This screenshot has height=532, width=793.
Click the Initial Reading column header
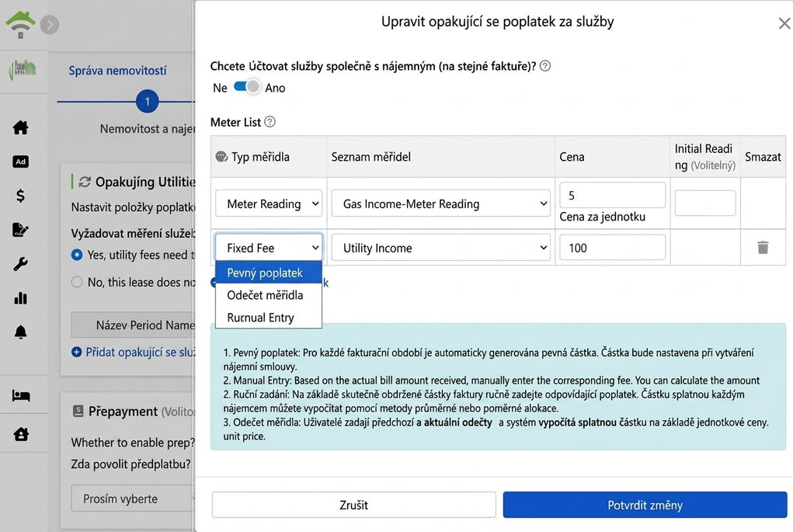click(704, 157)
